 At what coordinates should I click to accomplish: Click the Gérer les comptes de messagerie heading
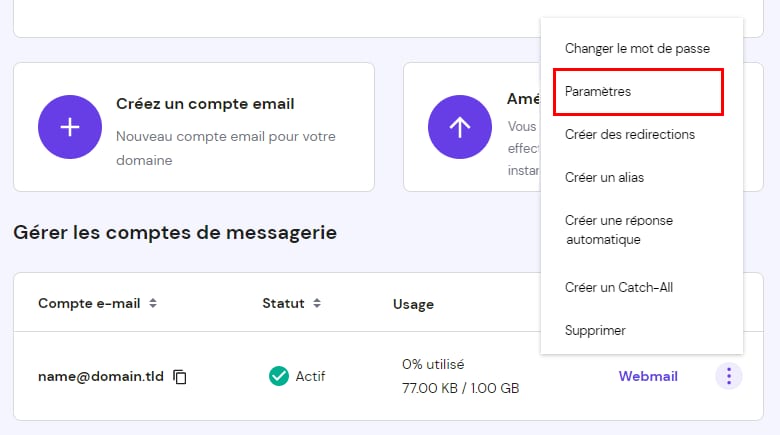[175, 233]
